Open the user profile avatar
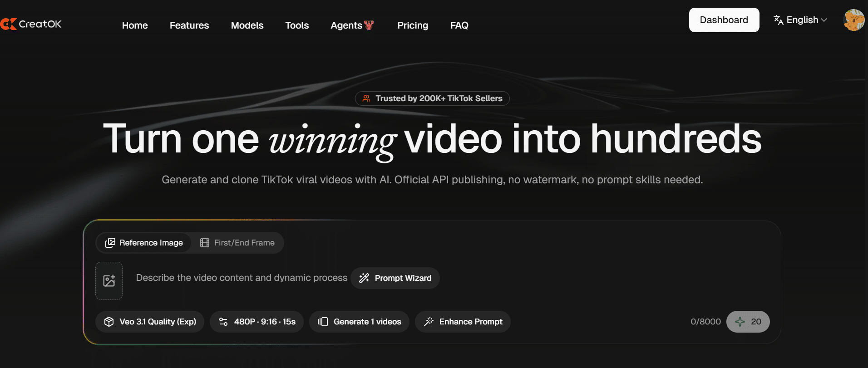The height and width of the screenshot is (368, 868). click(x=853, y=20)
